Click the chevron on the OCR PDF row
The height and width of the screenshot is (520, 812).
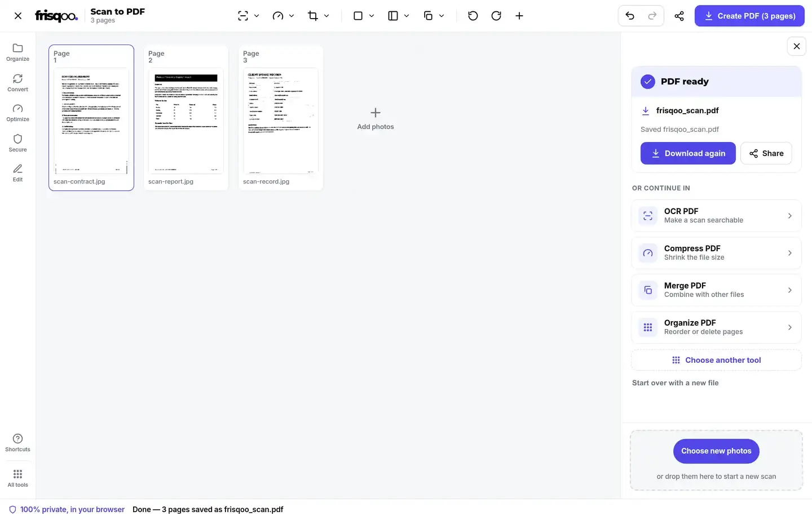[x=789, y=216]
